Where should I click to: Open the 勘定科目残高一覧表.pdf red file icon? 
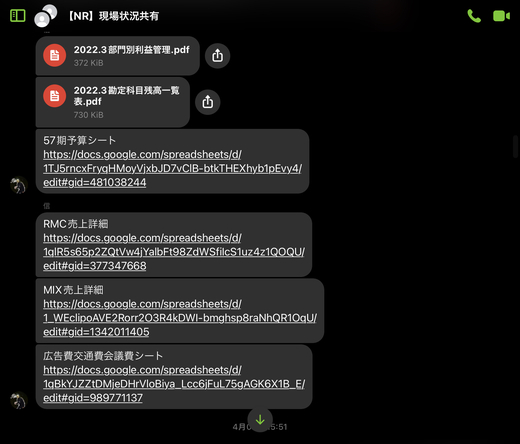tap(55, 96)
